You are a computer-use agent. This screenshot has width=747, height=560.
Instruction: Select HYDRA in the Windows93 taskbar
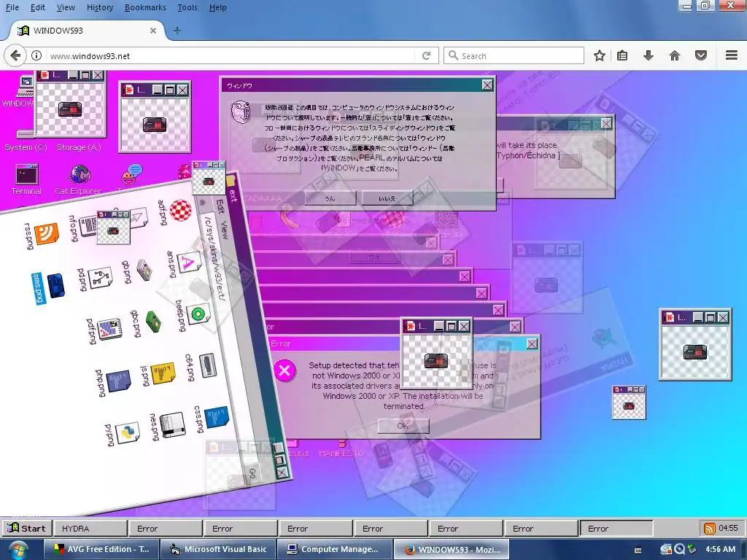(x=90, y=528)
